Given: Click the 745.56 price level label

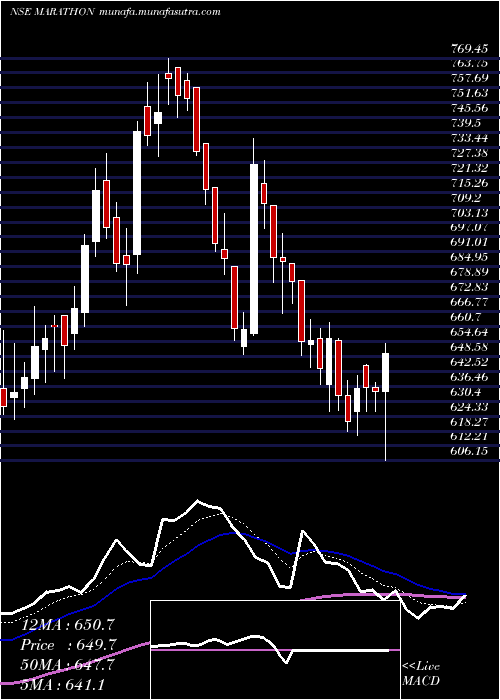Looking at the screenshot, I should (469, 108).
